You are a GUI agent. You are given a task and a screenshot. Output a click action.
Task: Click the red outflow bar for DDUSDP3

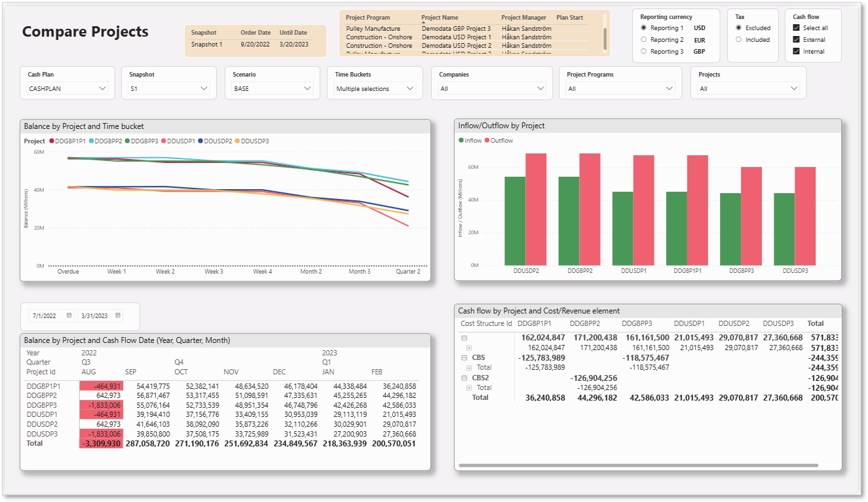tap(805, 217)
